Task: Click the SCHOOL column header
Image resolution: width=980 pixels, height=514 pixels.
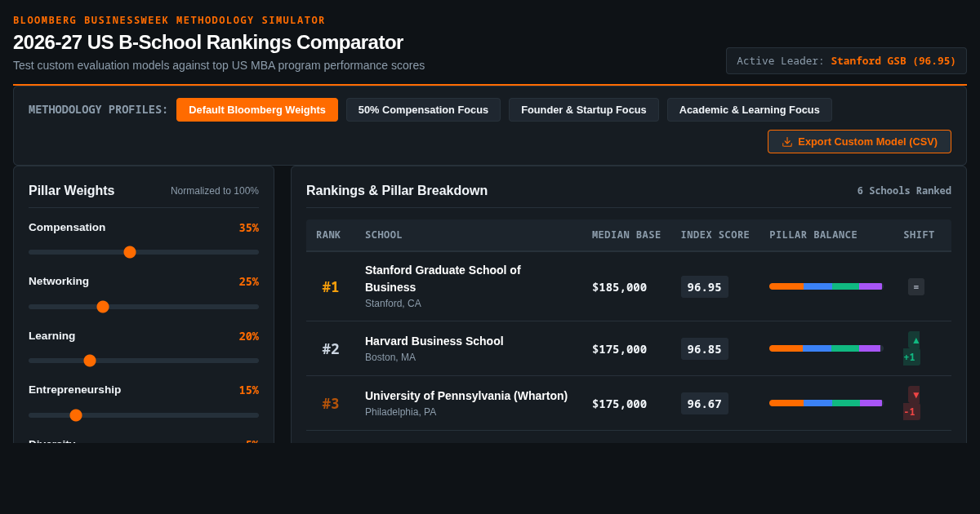Action: coord(384,235)
